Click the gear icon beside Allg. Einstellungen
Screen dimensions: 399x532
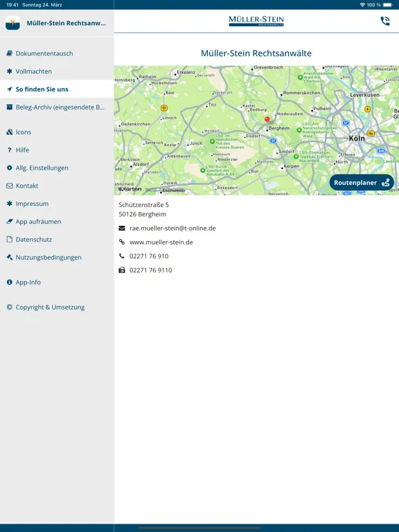[10, 168]
